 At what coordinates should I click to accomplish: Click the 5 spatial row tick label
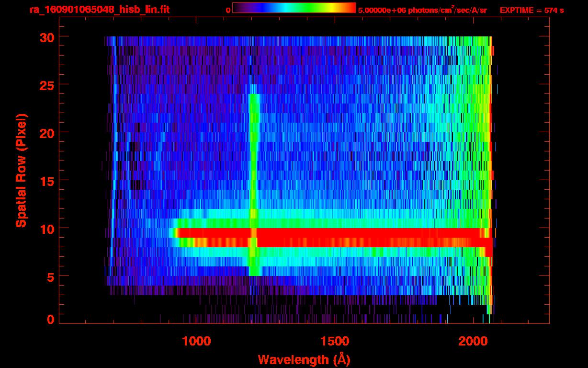51,276
